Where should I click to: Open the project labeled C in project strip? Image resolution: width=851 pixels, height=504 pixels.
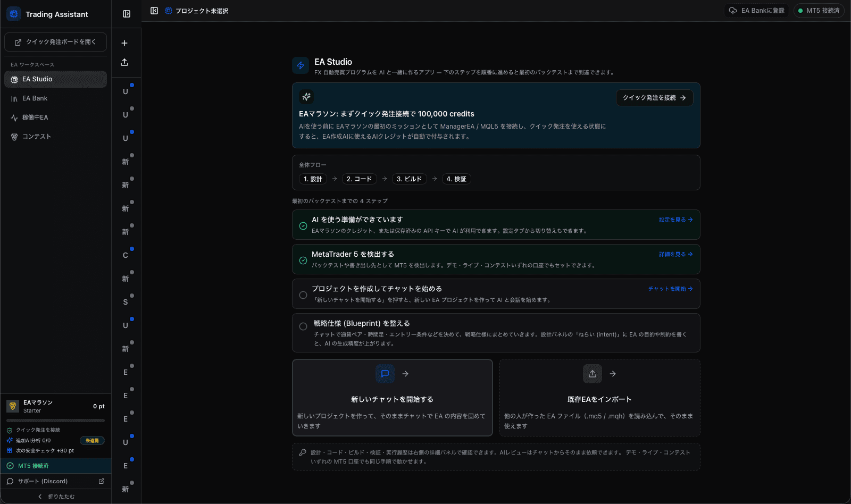[126, 255]
